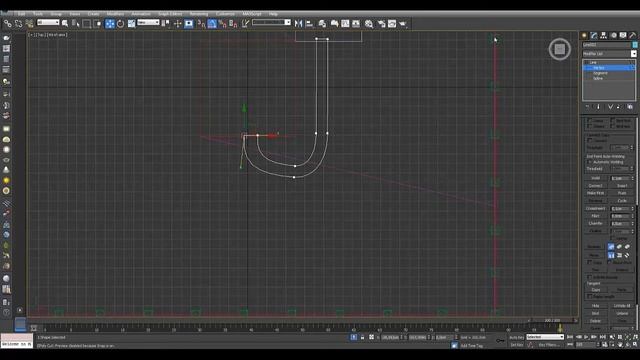Click the Chamfer button

tap(596, 224)
